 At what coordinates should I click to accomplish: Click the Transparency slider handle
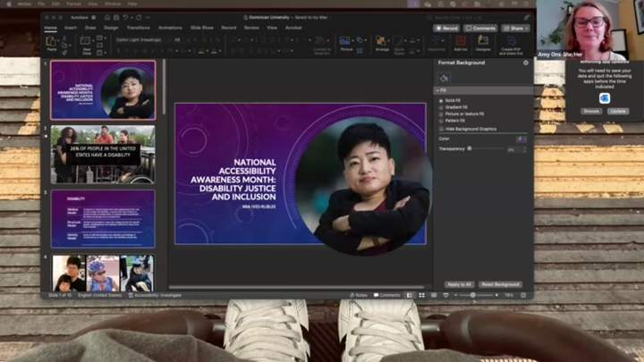click(470, 148)
